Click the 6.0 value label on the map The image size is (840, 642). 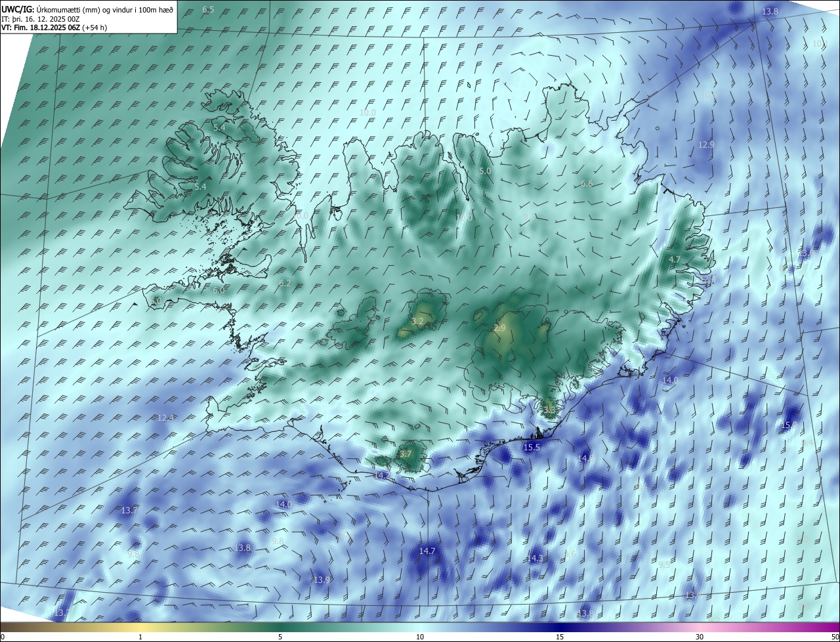[x=219, y=290]
